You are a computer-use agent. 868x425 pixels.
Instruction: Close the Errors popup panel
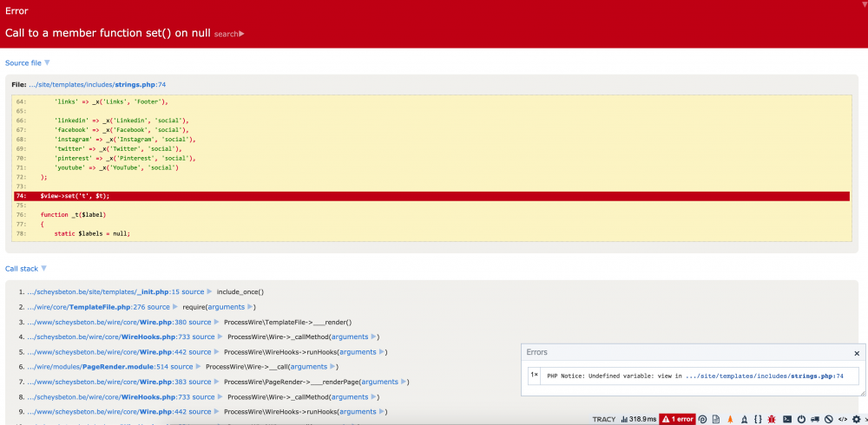pyautogui.click(x=857, y=353)
